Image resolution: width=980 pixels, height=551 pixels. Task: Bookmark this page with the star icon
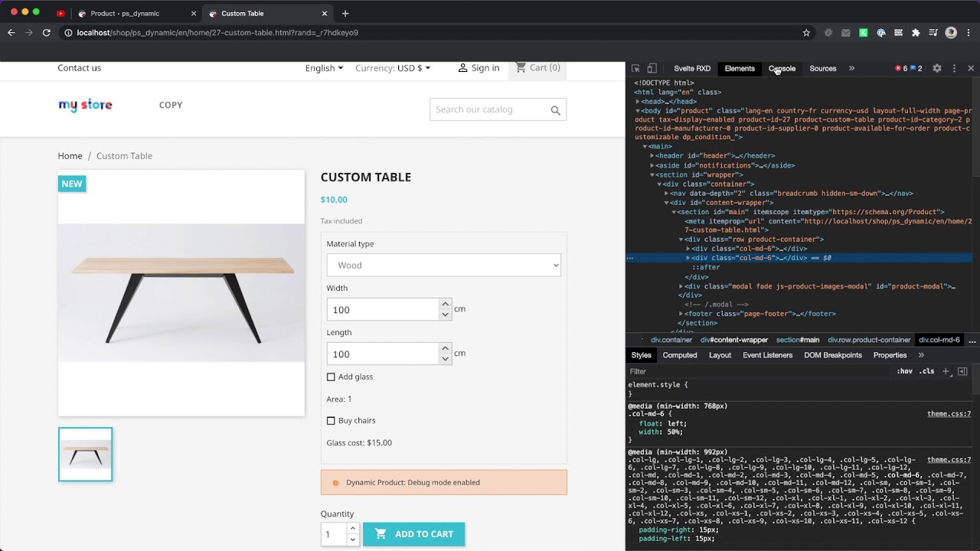pyautogui.click(x=806, y=33)
